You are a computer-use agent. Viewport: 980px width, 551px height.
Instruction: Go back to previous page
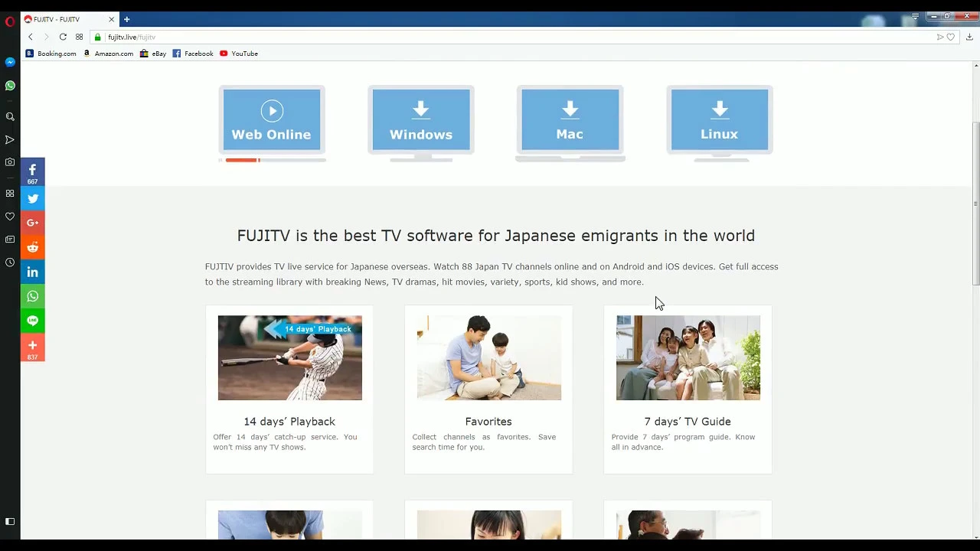pos(31,37)
